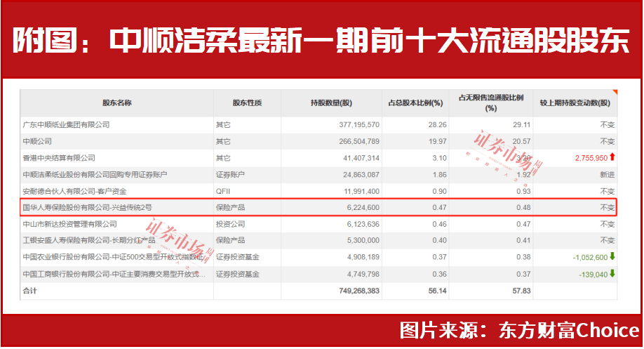Select highlighted 国华人寿保险 兴益传统2号 row
The image size is (644, 349).
pos(318,208)
